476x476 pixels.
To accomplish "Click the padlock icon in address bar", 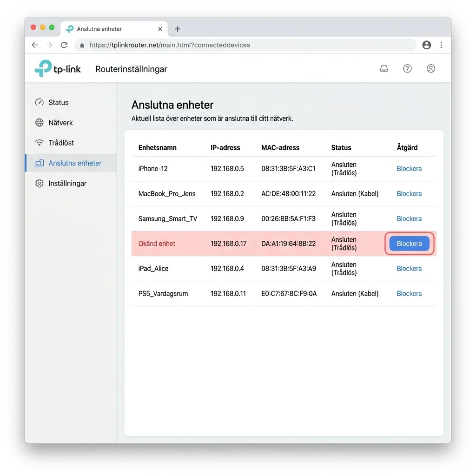I will (82, 45).
